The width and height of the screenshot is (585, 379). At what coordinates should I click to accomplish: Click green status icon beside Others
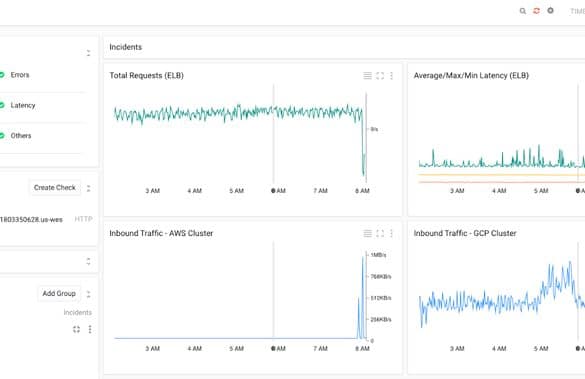tap(1, 136)
